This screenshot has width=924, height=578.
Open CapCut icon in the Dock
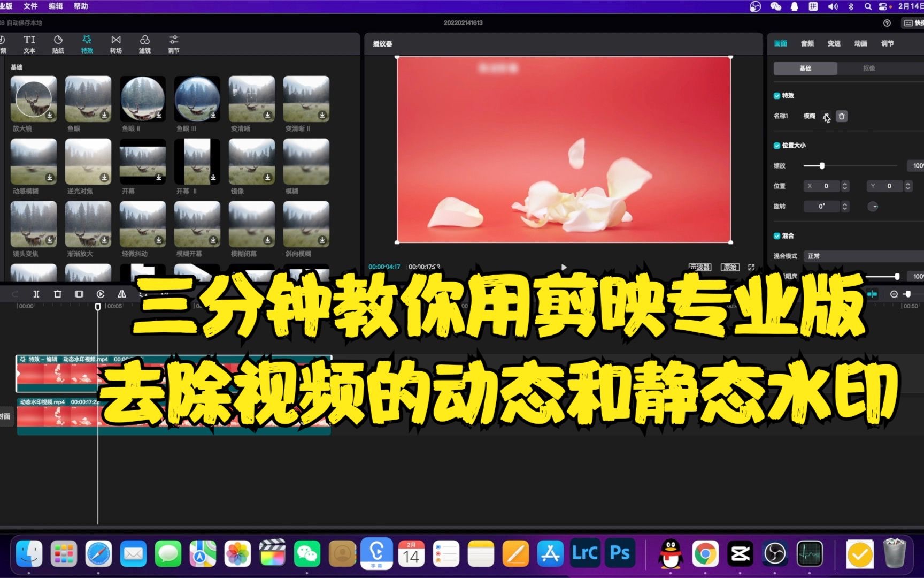point(740,553)
